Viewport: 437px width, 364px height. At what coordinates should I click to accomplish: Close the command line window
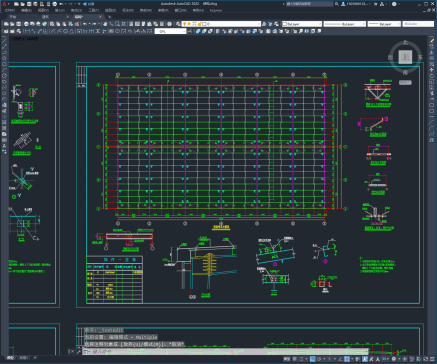[x=72, y=352]
